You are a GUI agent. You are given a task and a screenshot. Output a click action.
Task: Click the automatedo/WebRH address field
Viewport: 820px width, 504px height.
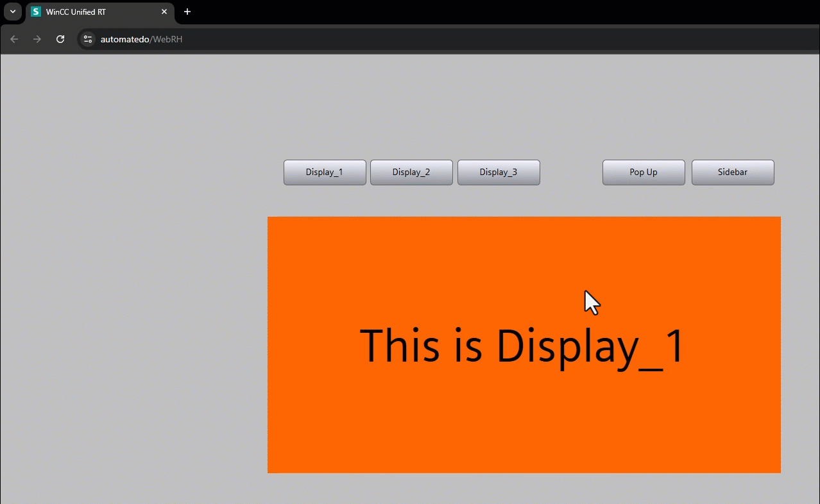click(x=449, y=39)
